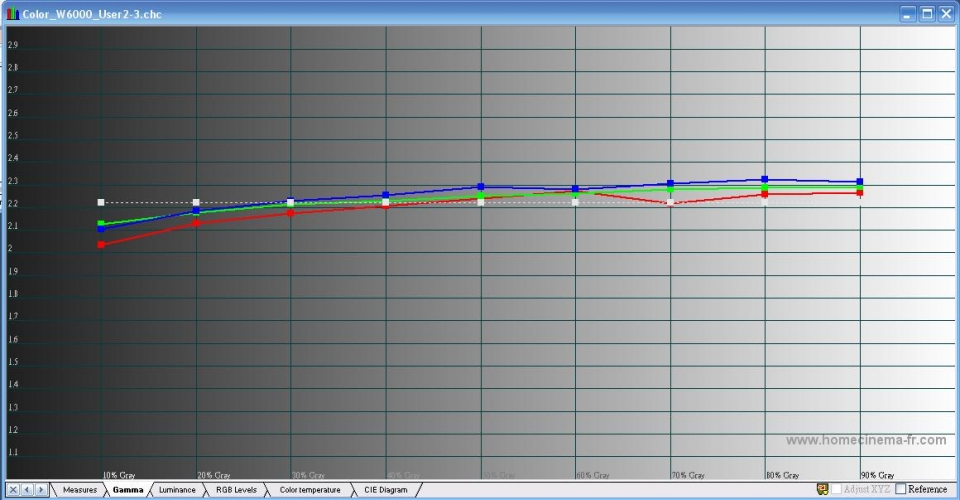
Task: Click the '80% Gray' axis label
Action: [782, 475]
